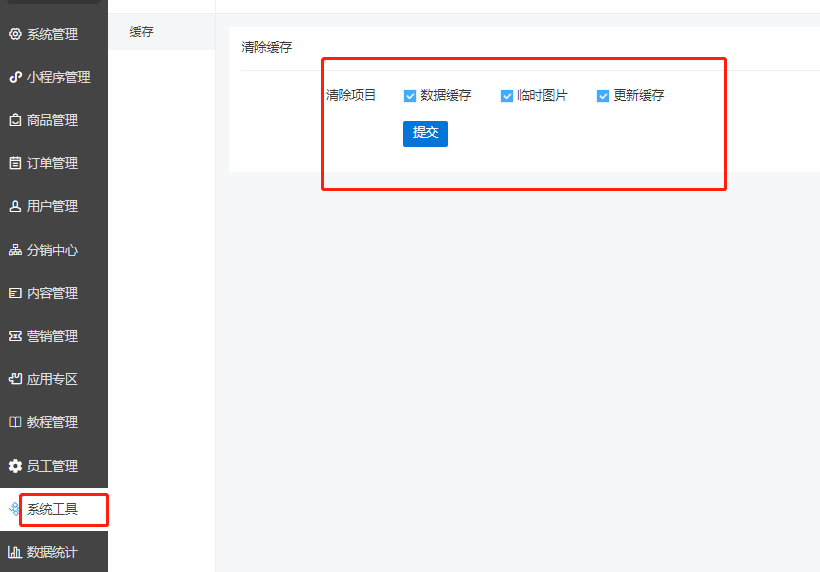Click the 清除项目 field label
The width and height of the screenshot is (820, 572).
[x=351, y=95]
